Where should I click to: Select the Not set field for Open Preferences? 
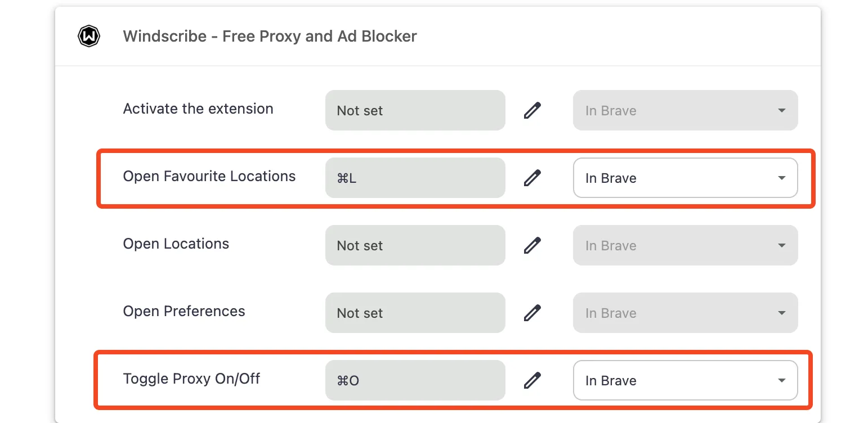coord(415,313)
